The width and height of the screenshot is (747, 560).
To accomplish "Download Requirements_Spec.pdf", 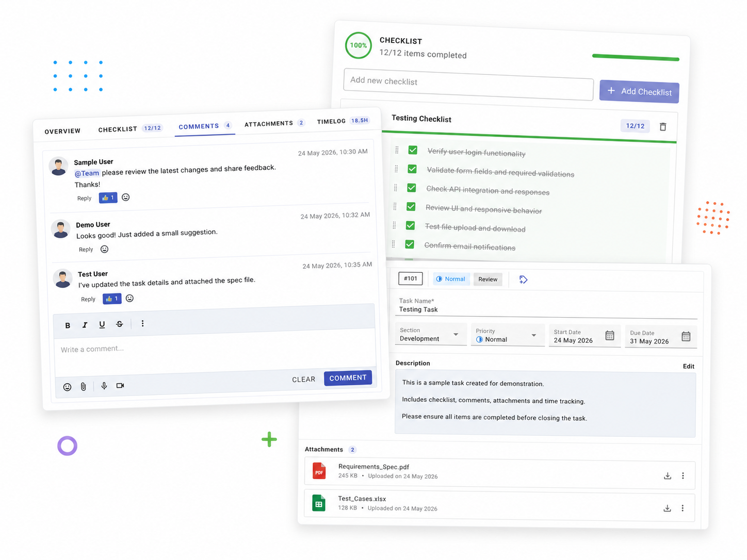I will (x=668, y=476).
